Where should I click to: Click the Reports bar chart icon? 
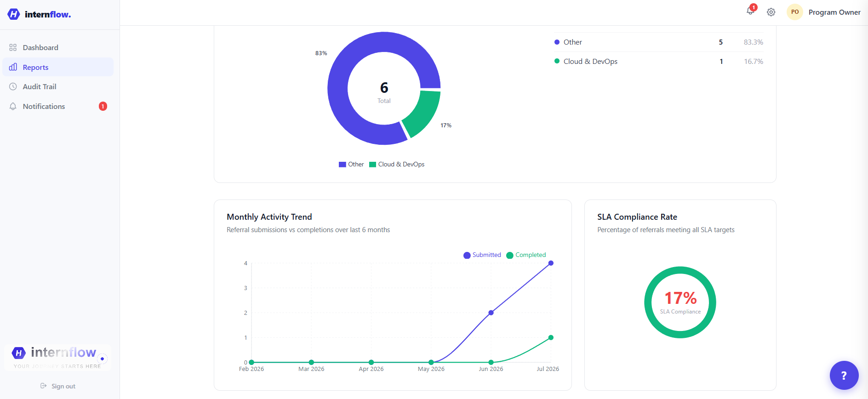click(x=13, y=67)
